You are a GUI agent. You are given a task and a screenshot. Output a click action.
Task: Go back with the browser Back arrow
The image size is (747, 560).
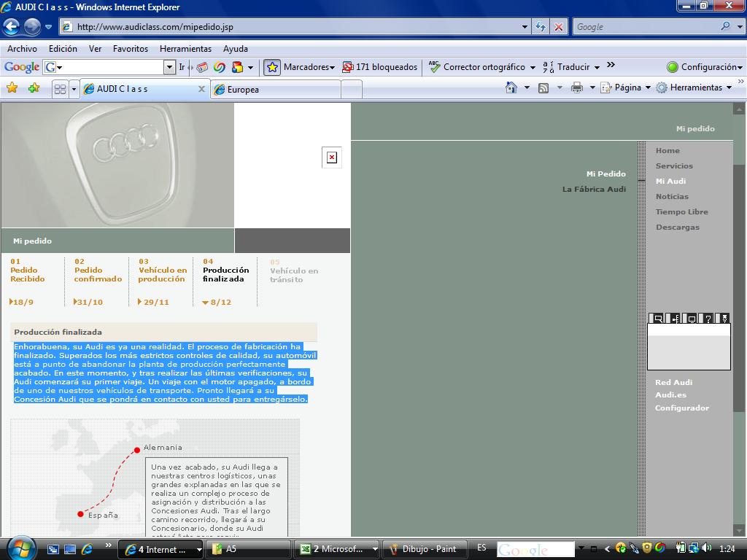(12, 27)
